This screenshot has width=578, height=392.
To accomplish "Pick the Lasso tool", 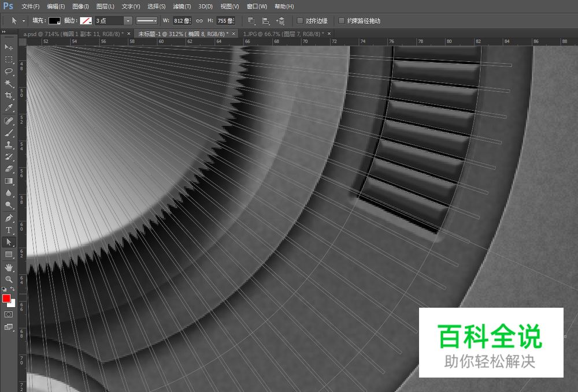I will 9,72.
